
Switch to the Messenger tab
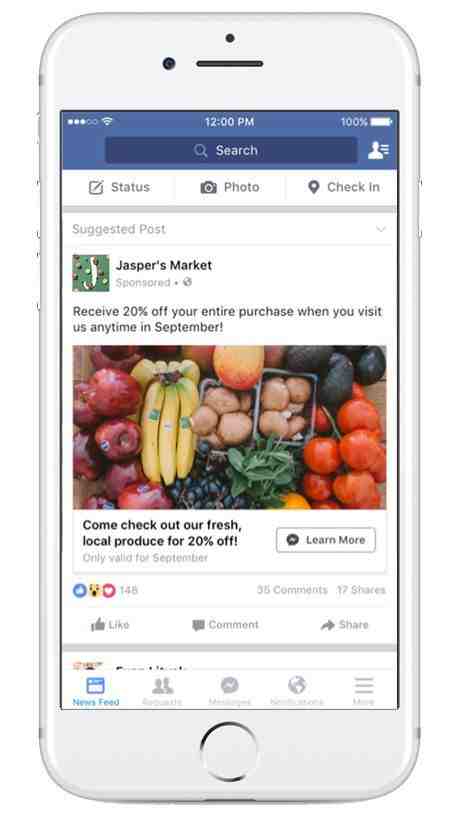click(x=230, y=691)
